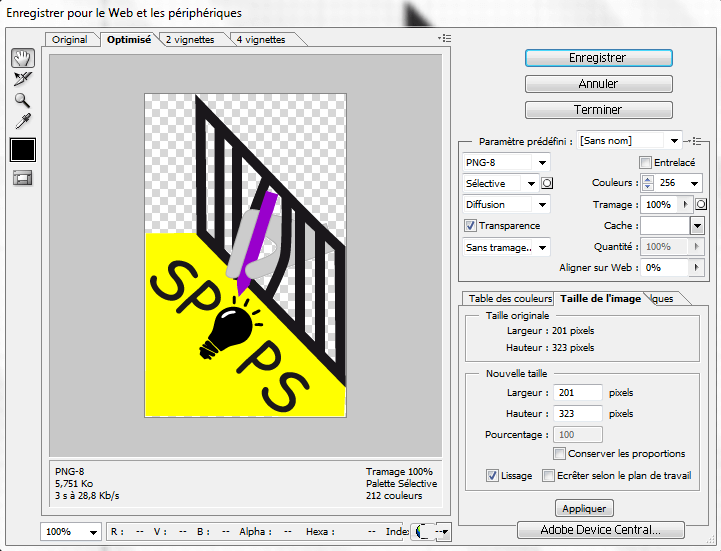Open the PNG-8 file format dropdown

tap(506, 162)
